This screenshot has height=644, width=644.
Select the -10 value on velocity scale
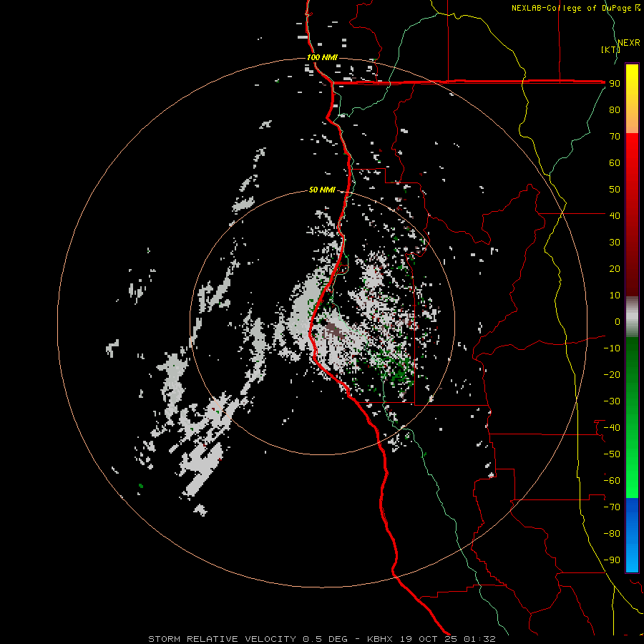[x=612, y=348]
